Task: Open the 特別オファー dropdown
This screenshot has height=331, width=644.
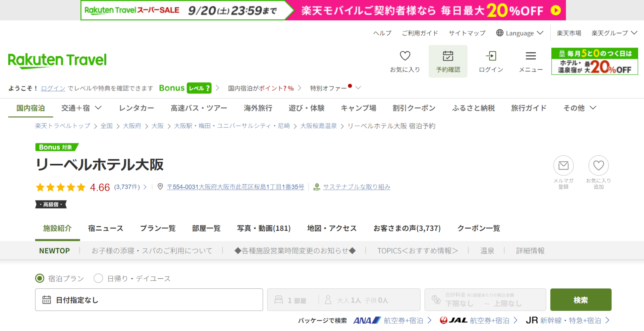Action: point(332,88)
